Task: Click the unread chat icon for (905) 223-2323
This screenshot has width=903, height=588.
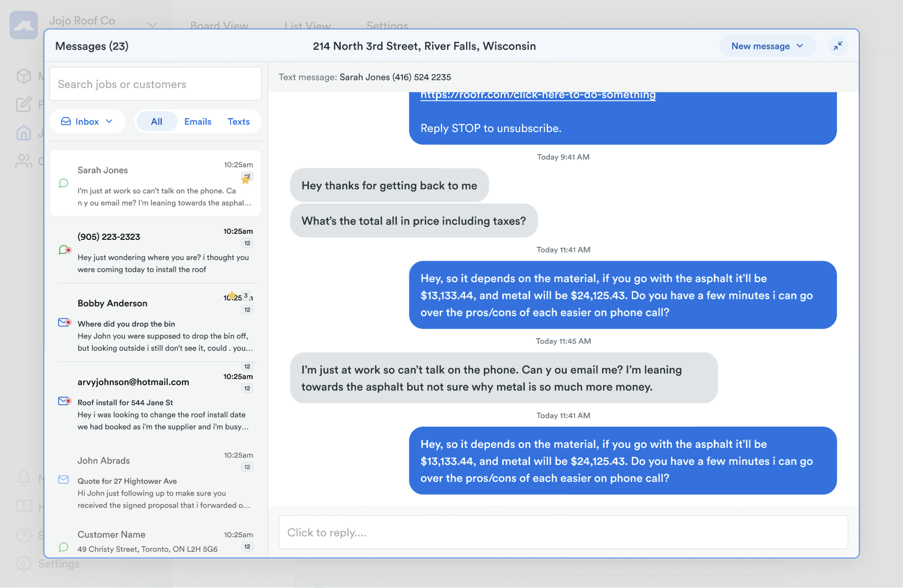Action: pyautogui.click(x=65, y=250)
